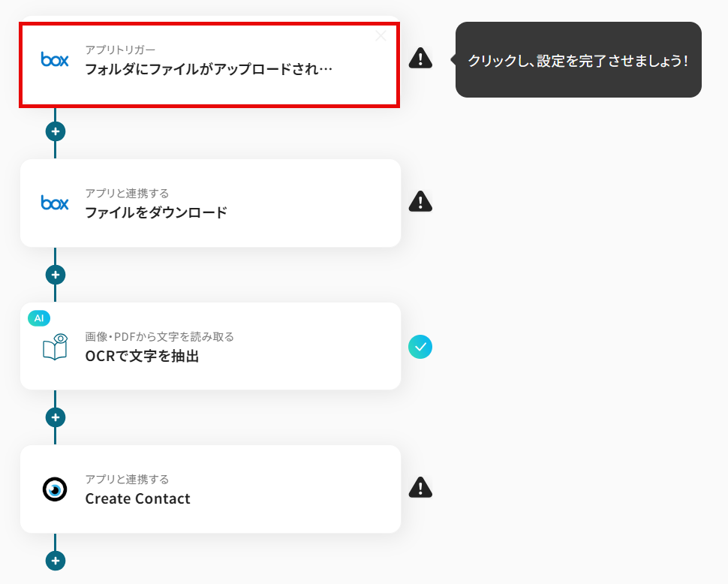Click the AI badge on the OCR card
This screenshot has width=728, height=584.
39,318
